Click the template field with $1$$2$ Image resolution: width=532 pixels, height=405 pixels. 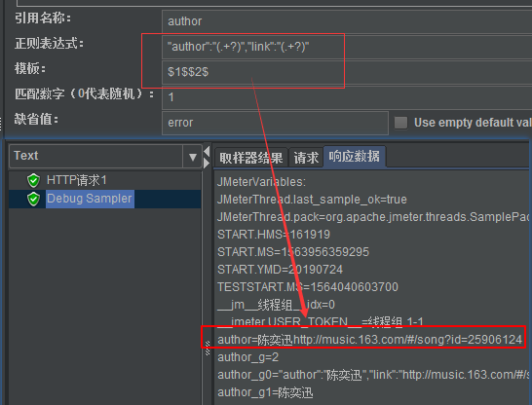pyautogui.click(x=347, y=72)
